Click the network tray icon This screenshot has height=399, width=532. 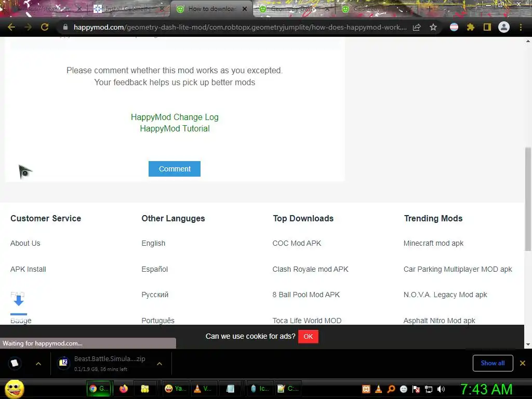tap(429, 389)
